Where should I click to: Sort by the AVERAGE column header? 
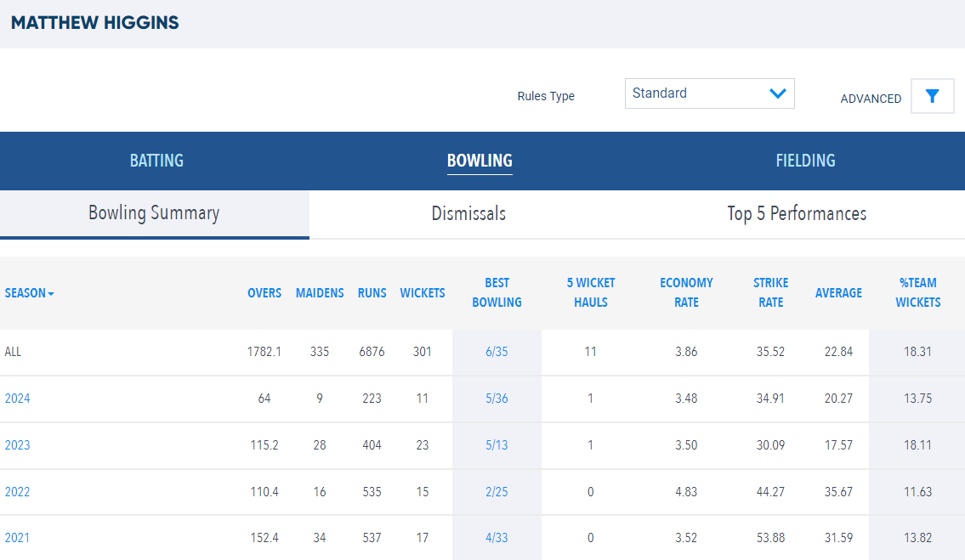(x=838, y=293)
